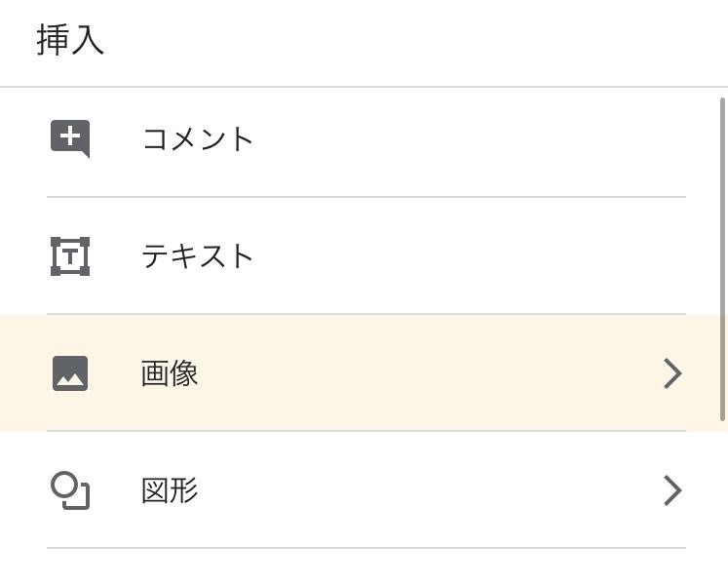
Task: Click the add comment speech bubble icon
Action: (70, 138)
